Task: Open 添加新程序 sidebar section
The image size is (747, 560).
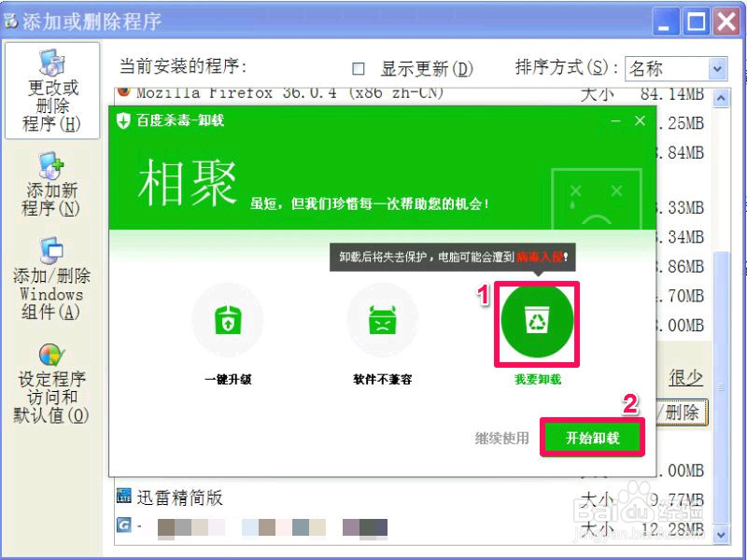Action: [52, 185]
